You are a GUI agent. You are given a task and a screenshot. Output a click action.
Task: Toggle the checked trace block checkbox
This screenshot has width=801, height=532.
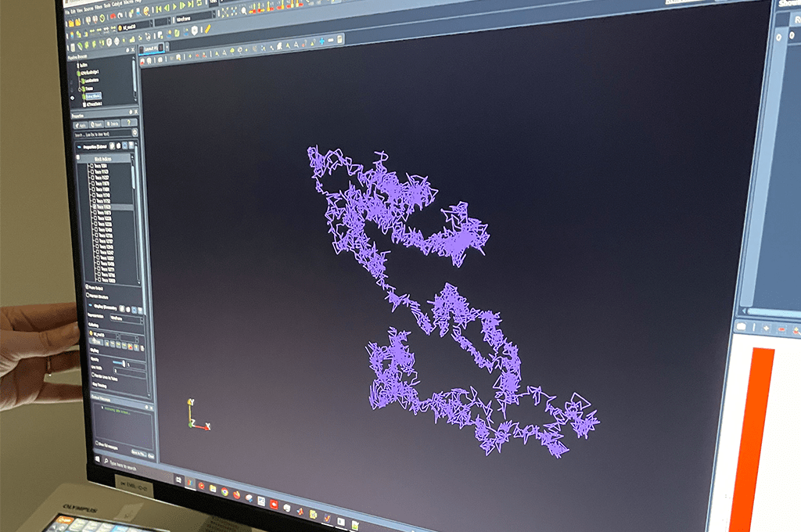[x=92, y=207]
